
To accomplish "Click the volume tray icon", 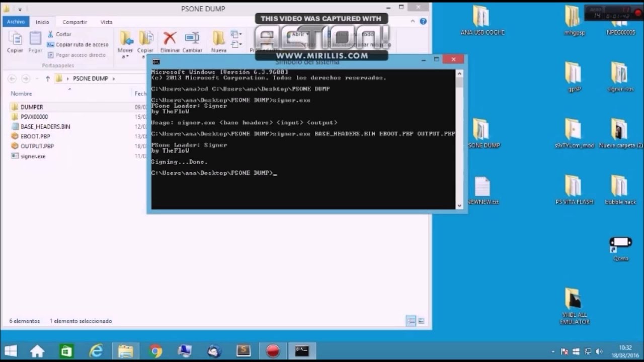I will pyautogui.click(x=599, y=351).
